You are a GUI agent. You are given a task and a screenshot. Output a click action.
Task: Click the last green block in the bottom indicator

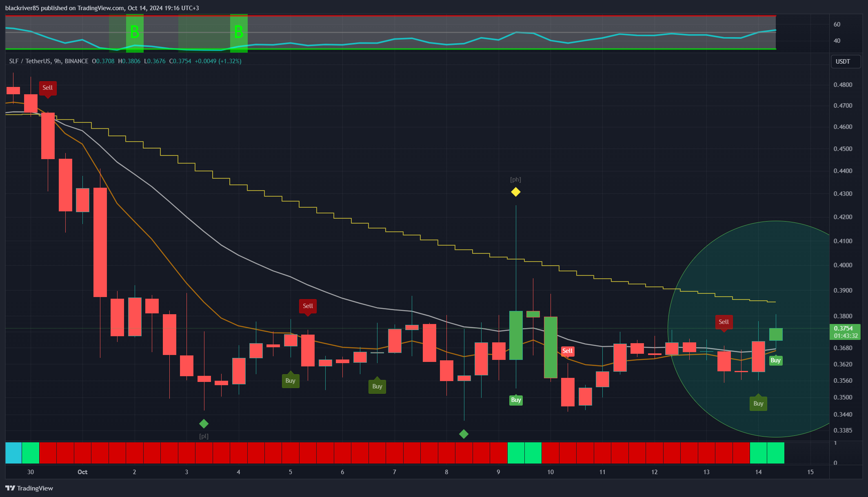(x=776, y=453)
